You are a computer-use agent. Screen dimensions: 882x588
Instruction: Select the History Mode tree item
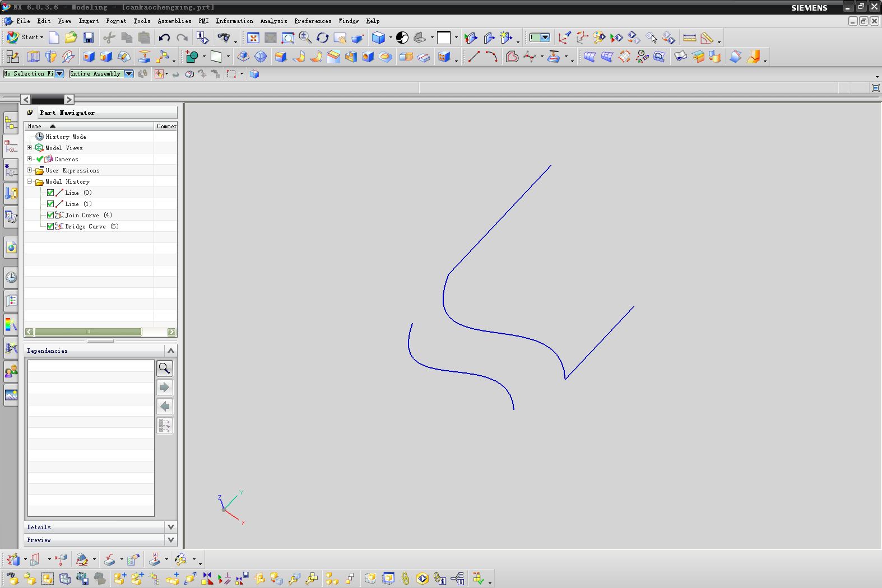tap(66, 137)
